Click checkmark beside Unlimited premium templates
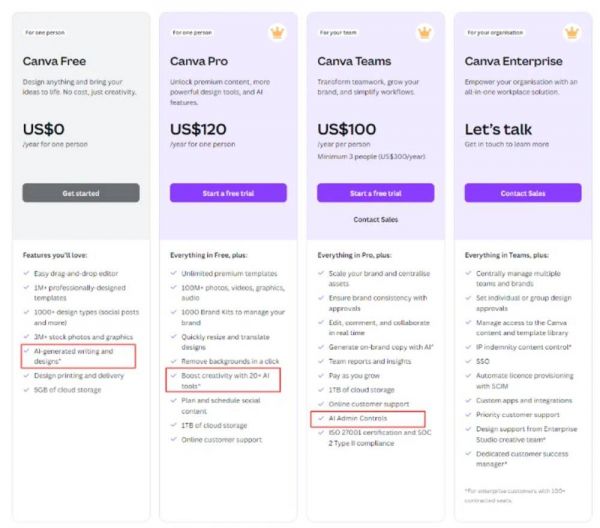 point(174,273)
